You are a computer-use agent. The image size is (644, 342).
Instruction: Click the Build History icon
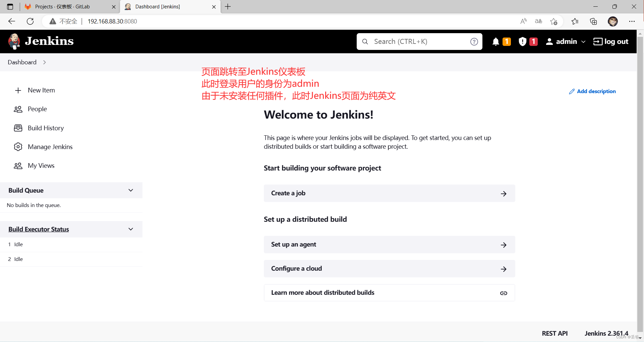coord(18,128)
